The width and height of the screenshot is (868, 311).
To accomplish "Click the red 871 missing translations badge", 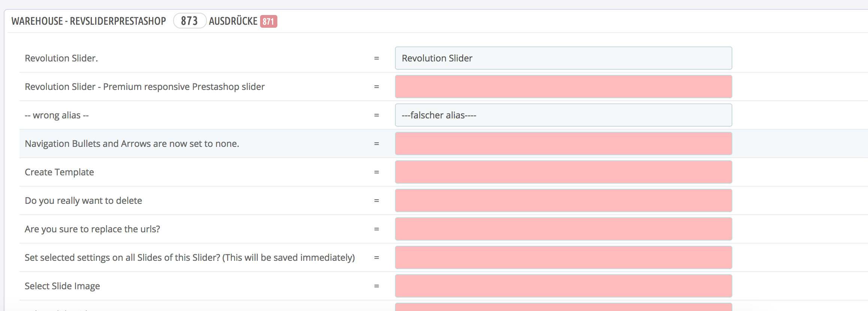I will click(x=268, y=21).
